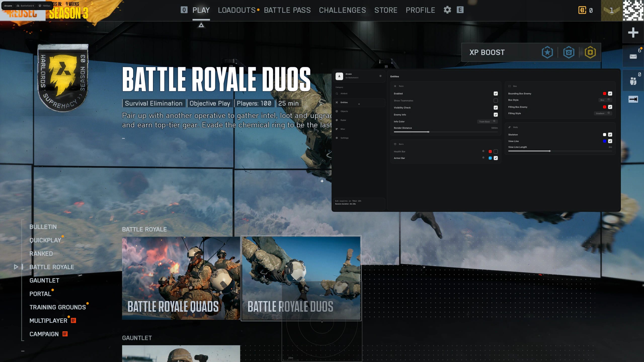Select the gold hexagon XP boost icon
This screenshot has width=644, height=362.
click(x=590, y=52)
